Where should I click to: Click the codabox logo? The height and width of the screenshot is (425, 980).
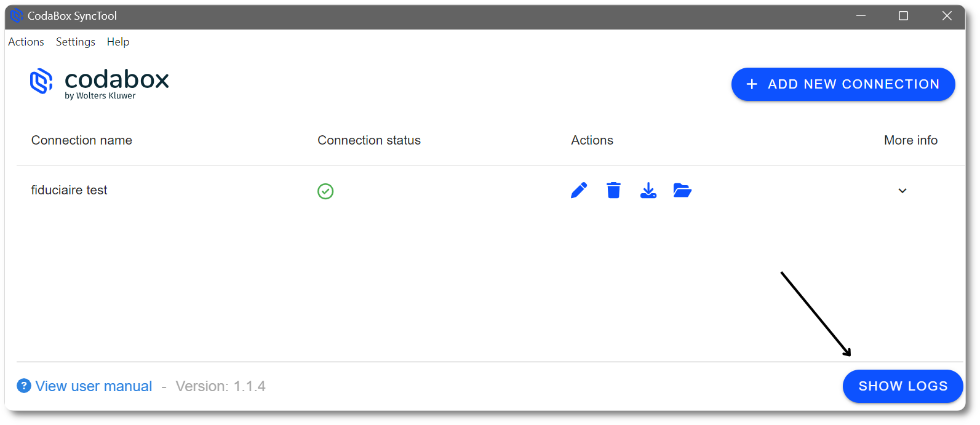tap(100, 83)
